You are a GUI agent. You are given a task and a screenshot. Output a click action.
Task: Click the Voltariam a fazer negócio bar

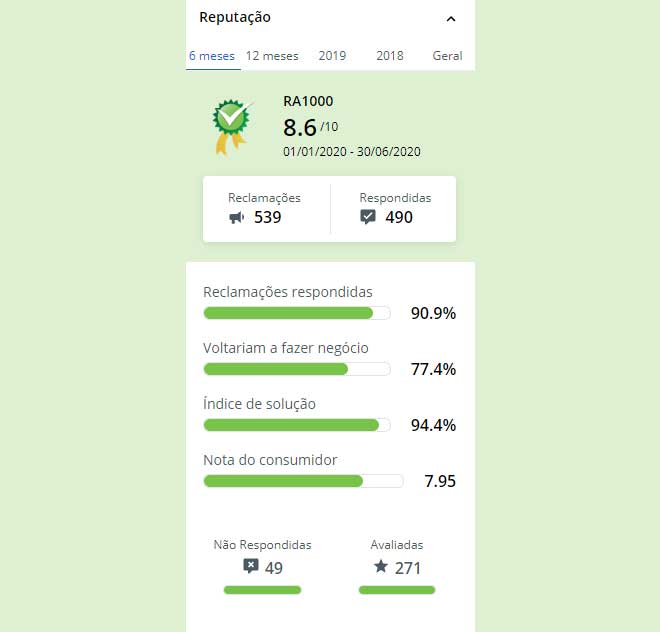[297, 369]
